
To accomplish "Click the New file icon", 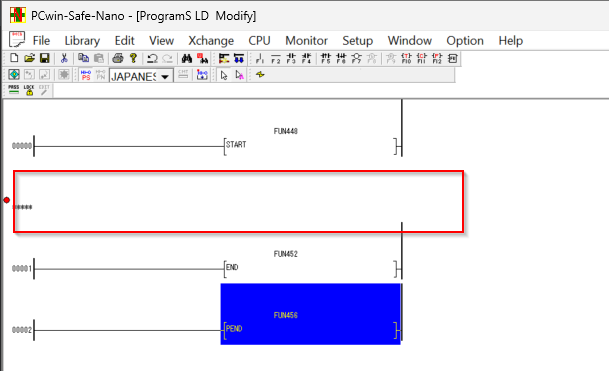I will click(x=14, y=58).
